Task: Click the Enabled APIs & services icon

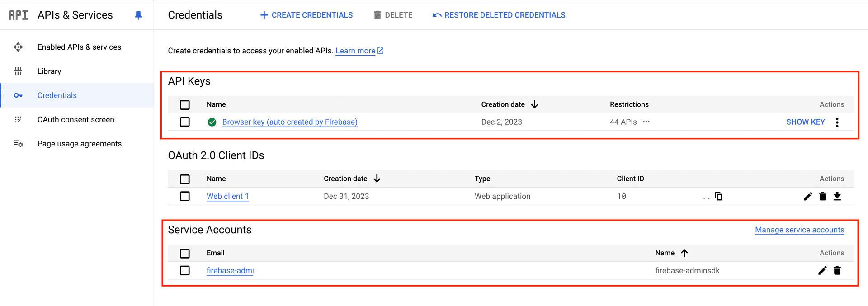Action: (18, 47)
